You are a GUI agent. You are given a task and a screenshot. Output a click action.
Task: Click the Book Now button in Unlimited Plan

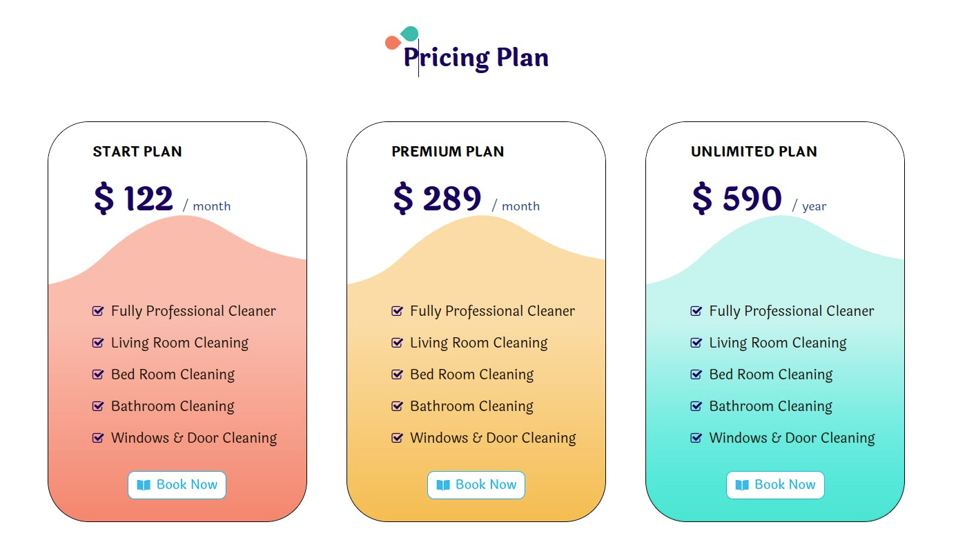coord(775,485)
